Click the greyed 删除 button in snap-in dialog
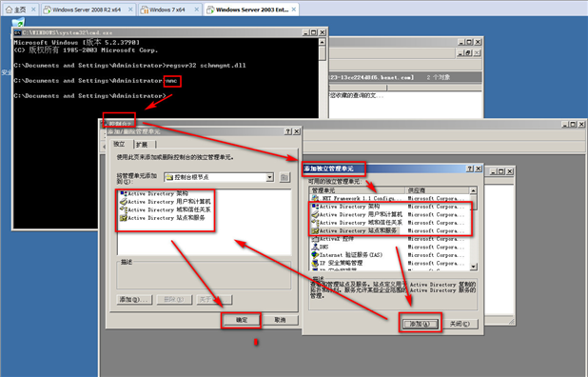The width and height of the screenshot is (588, 377). click(x=174, y=299)
